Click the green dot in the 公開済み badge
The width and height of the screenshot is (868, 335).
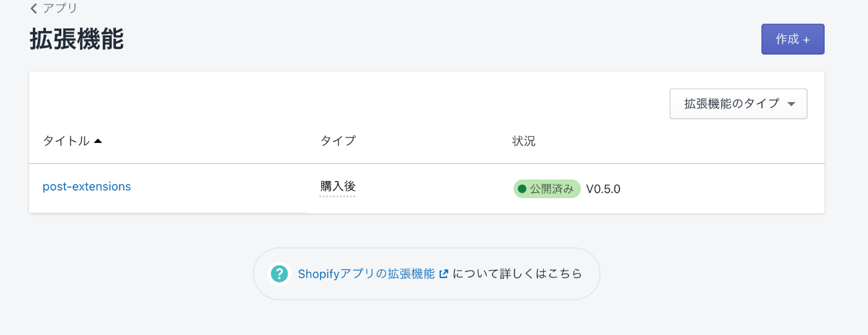522,189
